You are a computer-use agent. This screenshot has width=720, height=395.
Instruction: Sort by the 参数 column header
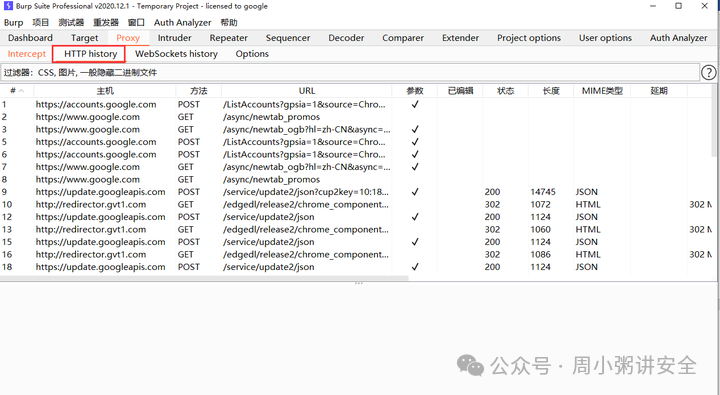[415, 91]
